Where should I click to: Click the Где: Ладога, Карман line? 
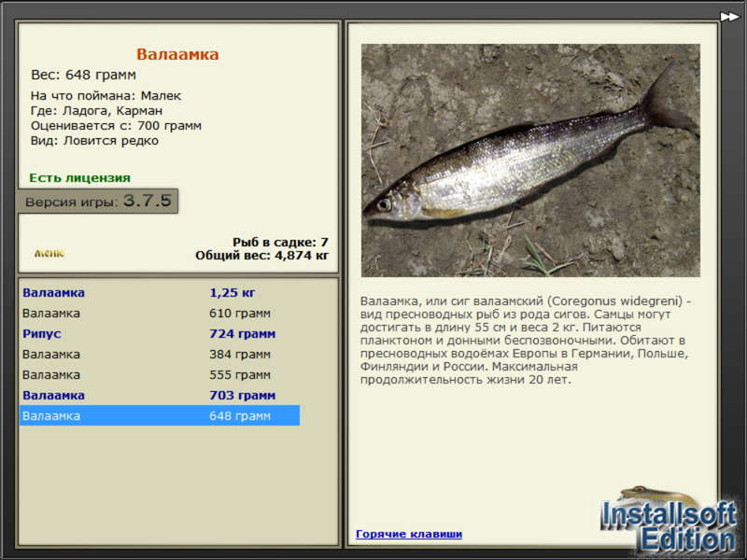(97, 111)
